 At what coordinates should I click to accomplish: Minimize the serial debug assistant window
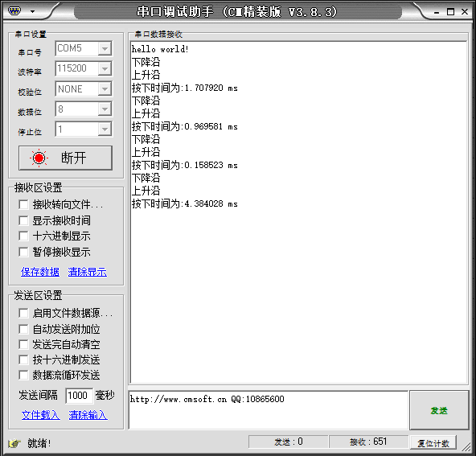[x=437, y=12]
